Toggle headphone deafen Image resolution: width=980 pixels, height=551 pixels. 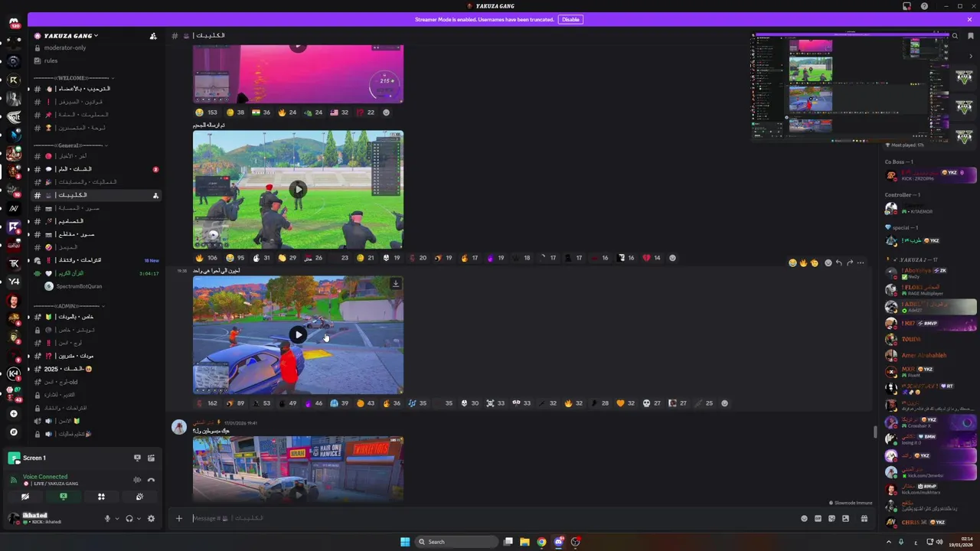(129, 518)
